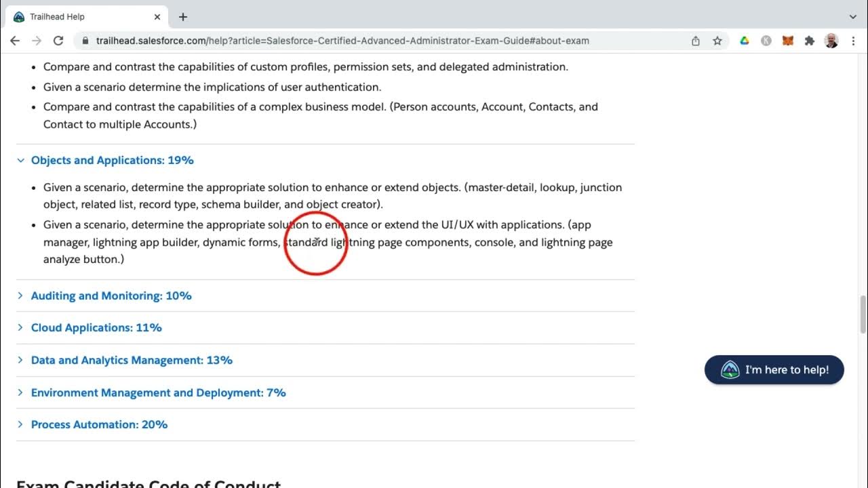Expand Auditing and Monitoring: 10%
The width and height of the screenshot is (868, 488).
point(111,296)
